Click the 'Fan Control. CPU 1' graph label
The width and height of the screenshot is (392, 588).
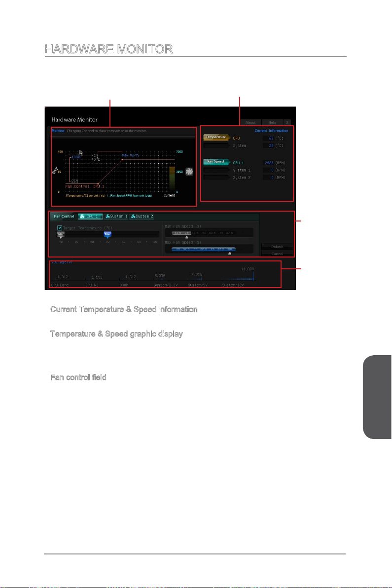(85, 186)
